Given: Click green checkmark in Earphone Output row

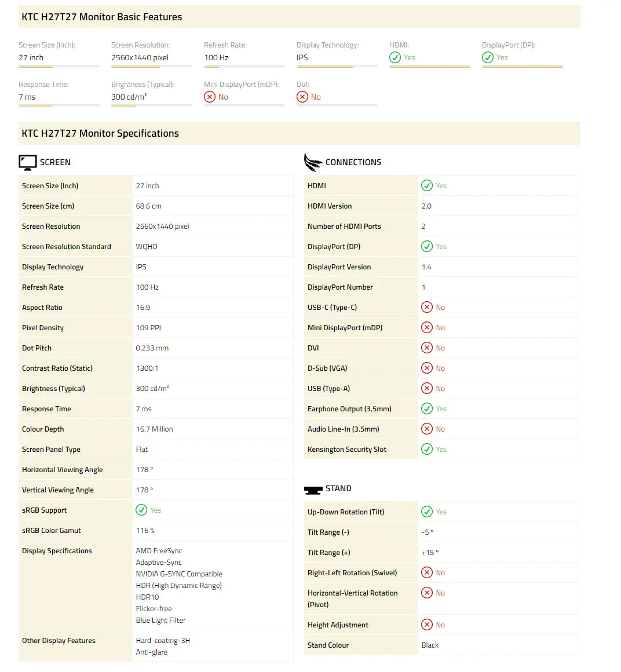Looking at the screenshot, I should (427, 408).
